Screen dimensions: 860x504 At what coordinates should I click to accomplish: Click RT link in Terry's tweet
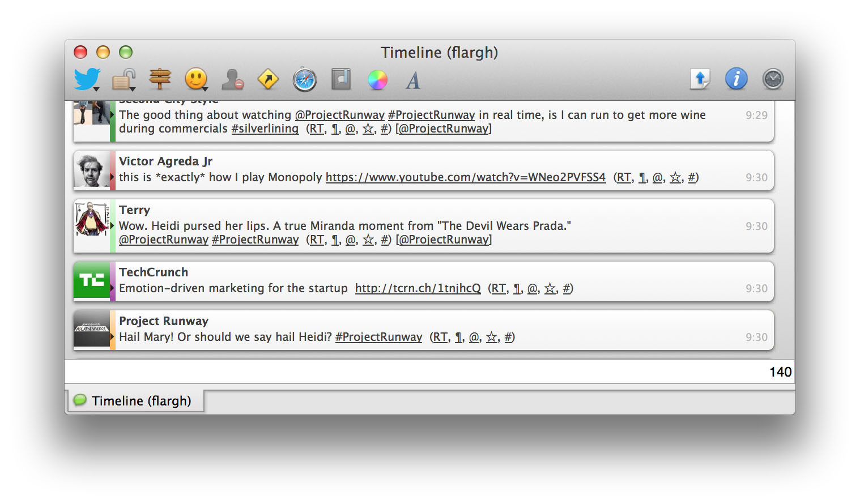(317, 240)
